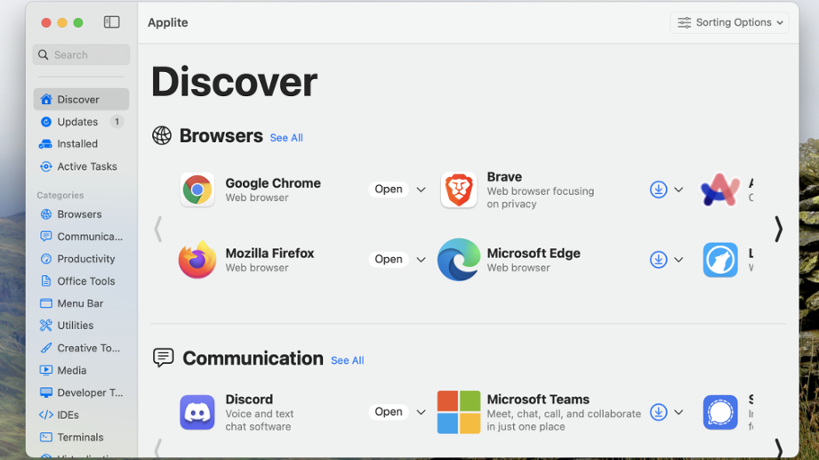Expand options chevron beside Firefox's Open button

coord(421,260)
